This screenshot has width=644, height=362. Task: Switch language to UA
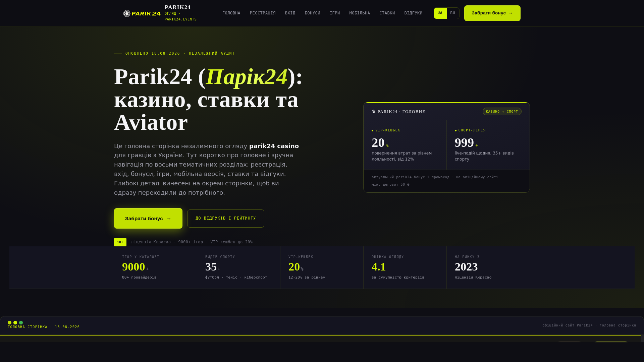click(440, 13)
